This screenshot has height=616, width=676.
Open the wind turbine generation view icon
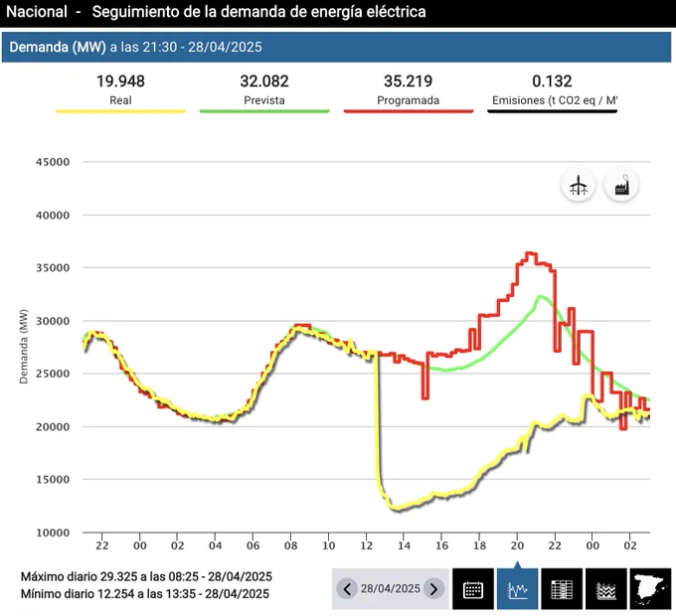tap(579, 185)
